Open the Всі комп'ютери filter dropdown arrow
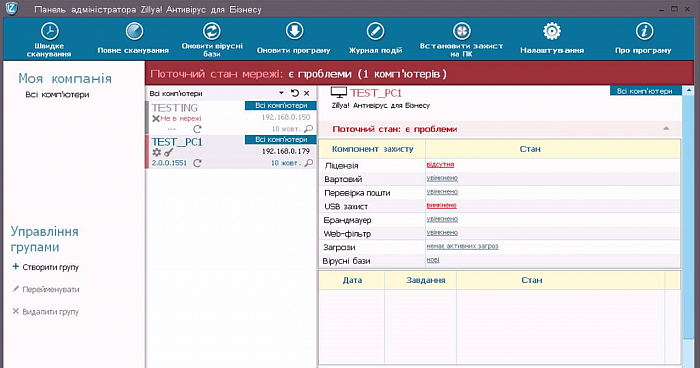Screen dimensions: 700x368 pos(281,93)
